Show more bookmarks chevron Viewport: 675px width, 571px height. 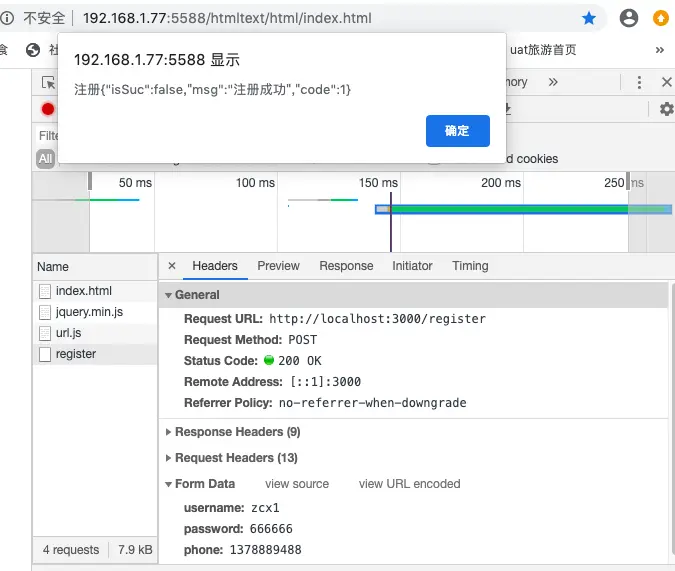point(659,50)
